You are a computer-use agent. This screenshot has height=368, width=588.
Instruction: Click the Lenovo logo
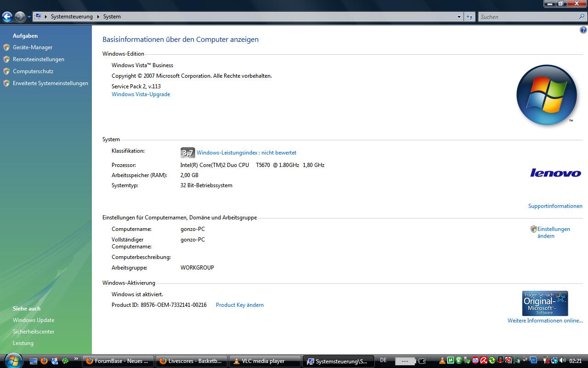coord(556,173)
